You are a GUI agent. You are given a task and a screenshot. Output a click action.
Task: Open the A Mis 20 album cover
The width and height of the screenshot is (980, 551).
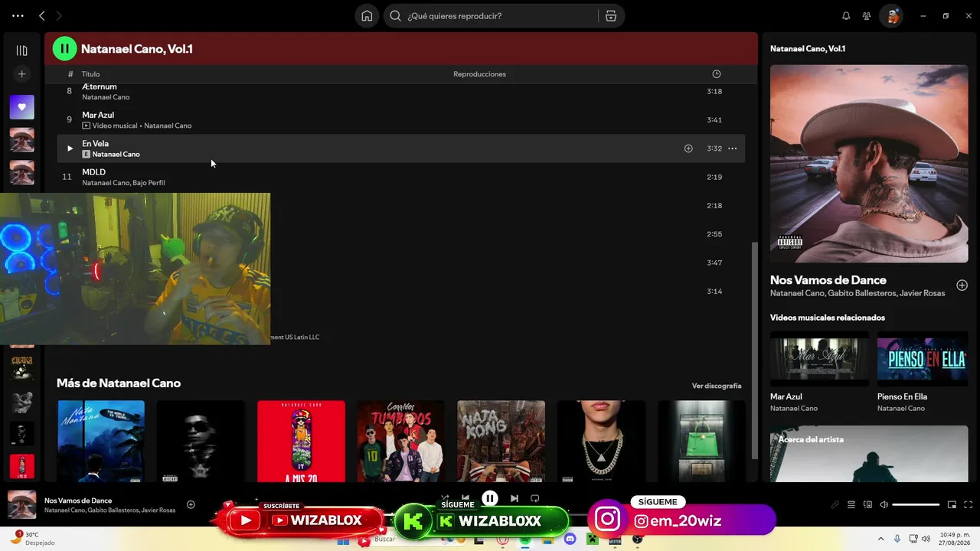(301, 441)
